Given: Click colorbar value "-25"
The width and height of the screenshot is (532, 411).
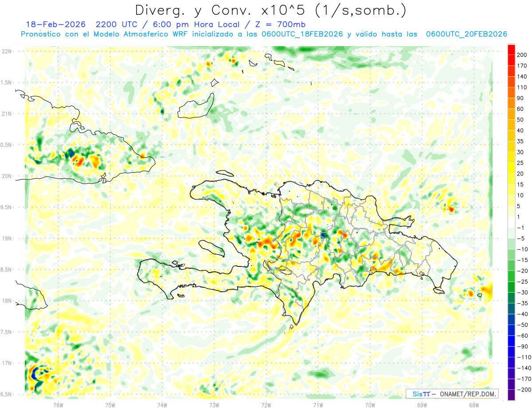Looking at the screenshot, I should [x=523, y=282].
